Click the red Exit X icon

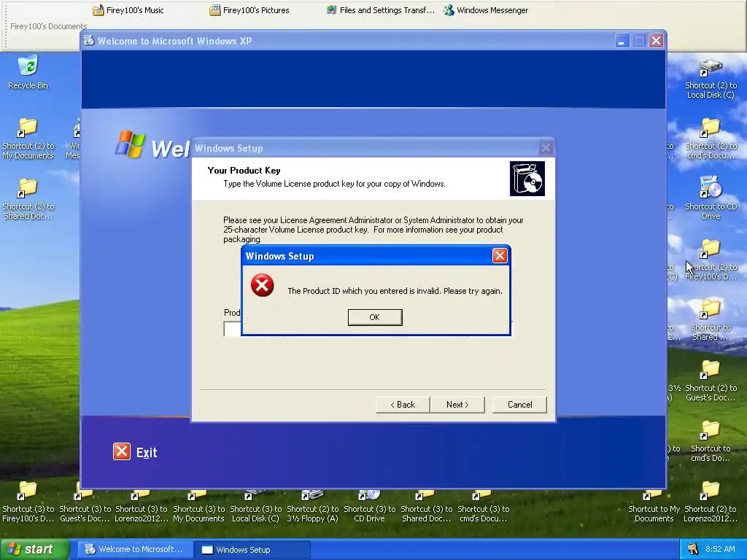pos(122,451)
